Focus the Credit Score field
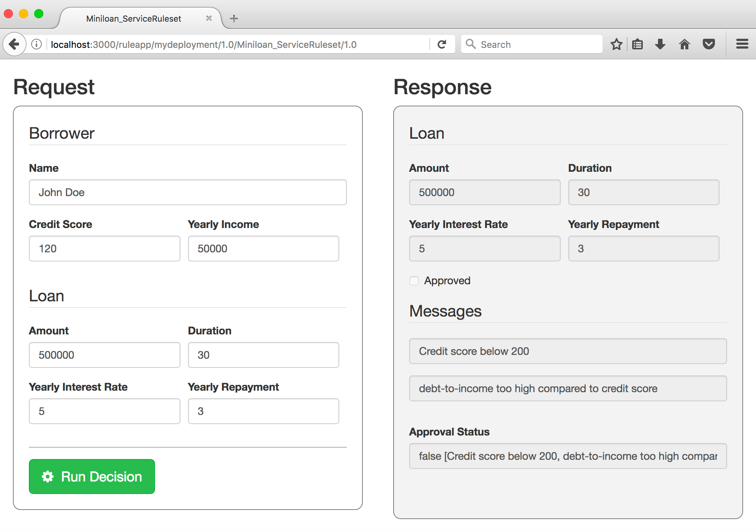 click(104, 249)
